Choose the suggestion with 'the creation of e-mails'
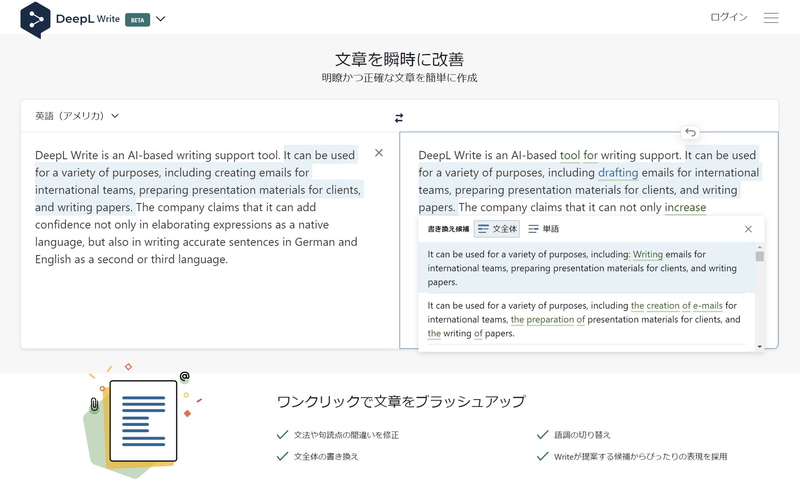 586,319
